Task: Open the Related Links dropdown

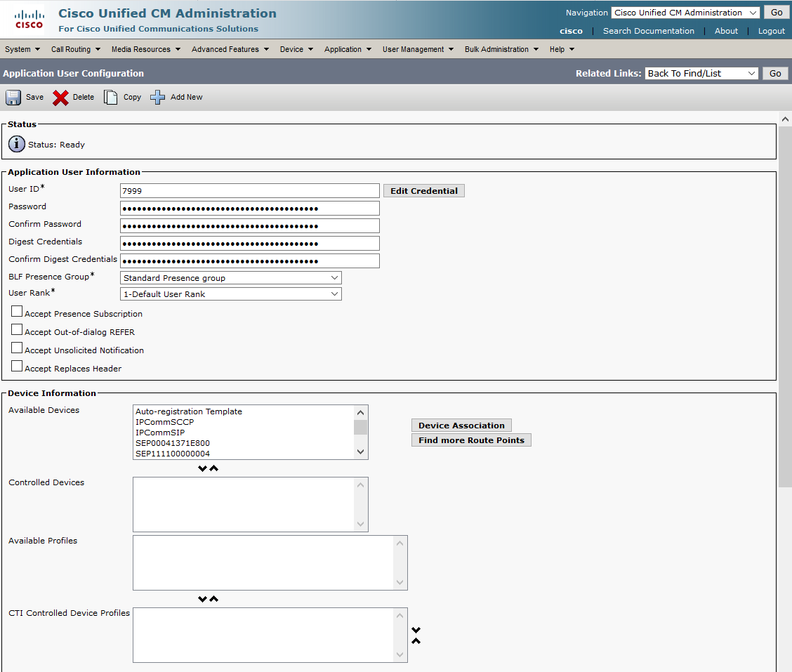Action: pos(701,74)
